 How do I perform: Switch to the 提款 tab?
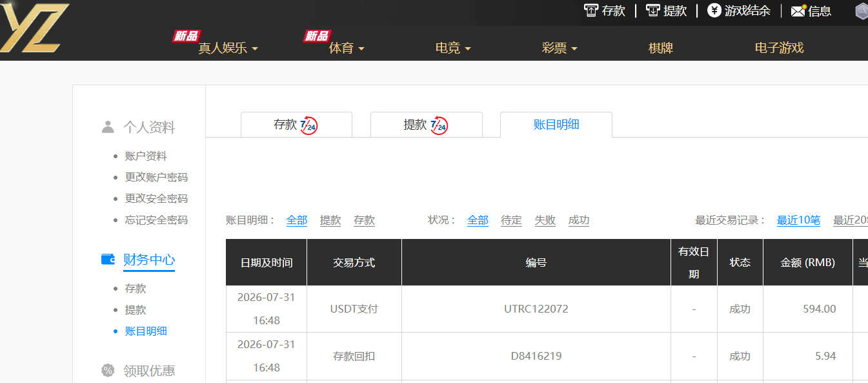pos(426,125)
